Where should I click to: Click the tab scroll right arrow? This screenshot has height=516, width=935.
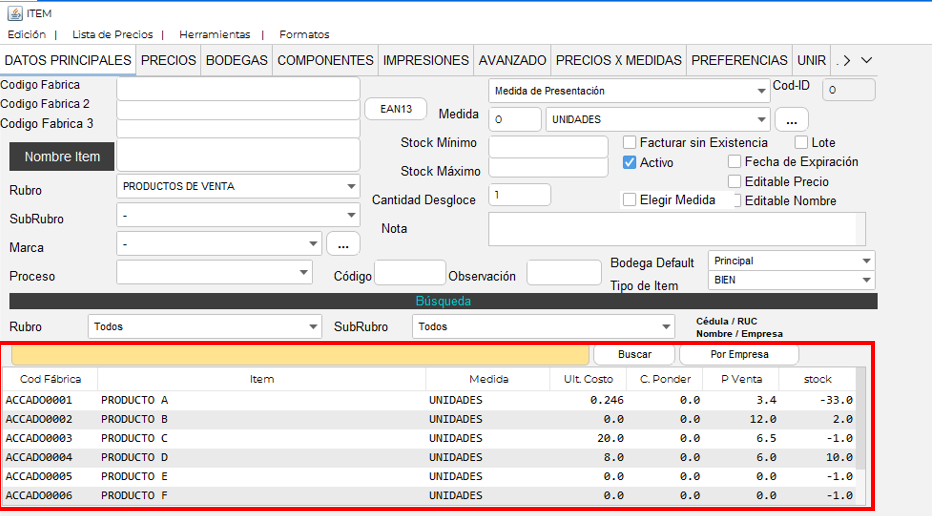846,60
